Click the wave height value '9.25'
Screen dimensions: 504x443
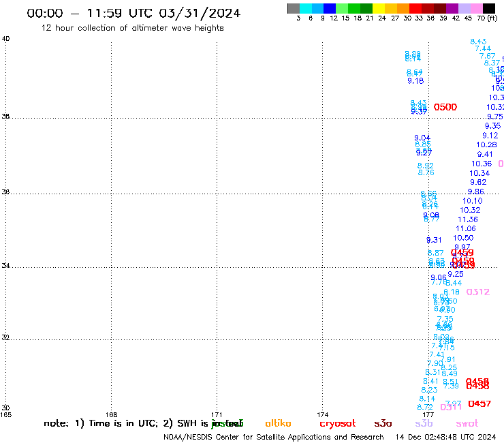click(x=456, y=274)
